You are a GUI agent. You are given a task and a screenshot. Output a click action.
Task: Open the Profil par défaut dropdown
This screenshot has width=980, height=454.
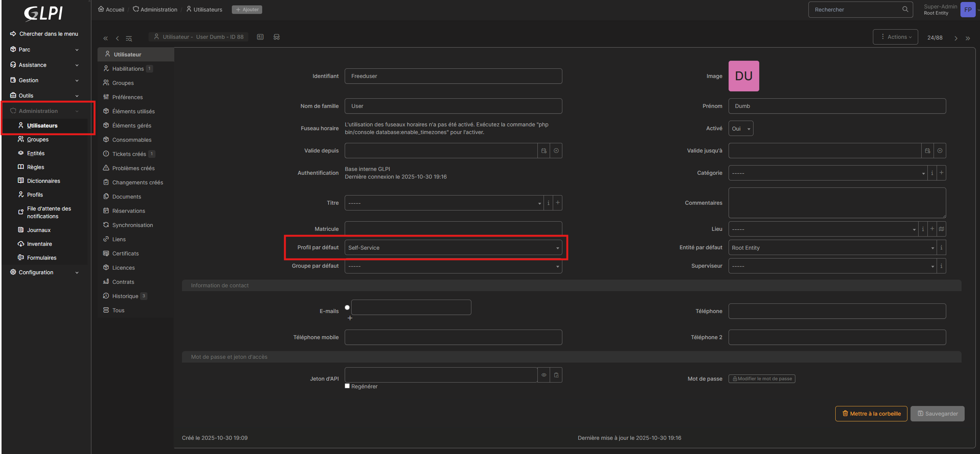pyautogui.click(x=453, y=248)
